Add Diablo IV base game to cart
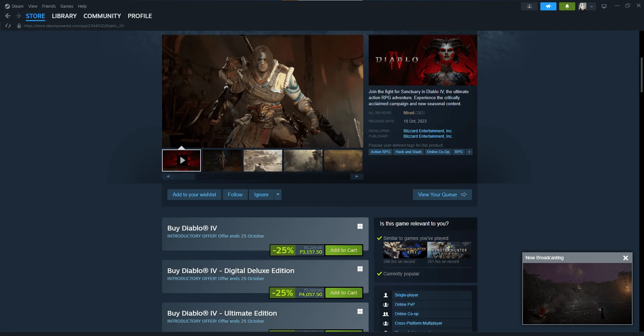 coord(344,250)
